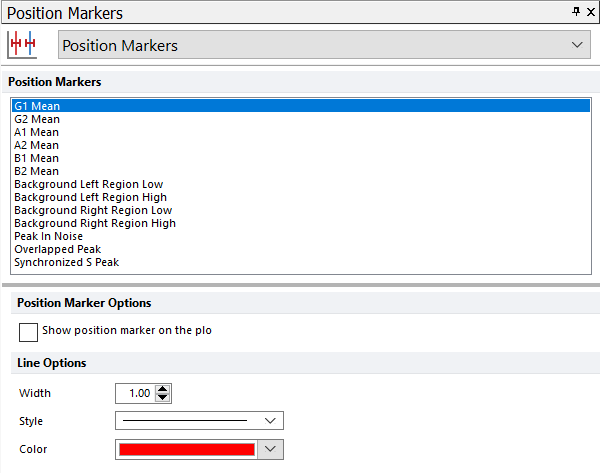Select A1 Mean marker

click(x=301, y=132)
